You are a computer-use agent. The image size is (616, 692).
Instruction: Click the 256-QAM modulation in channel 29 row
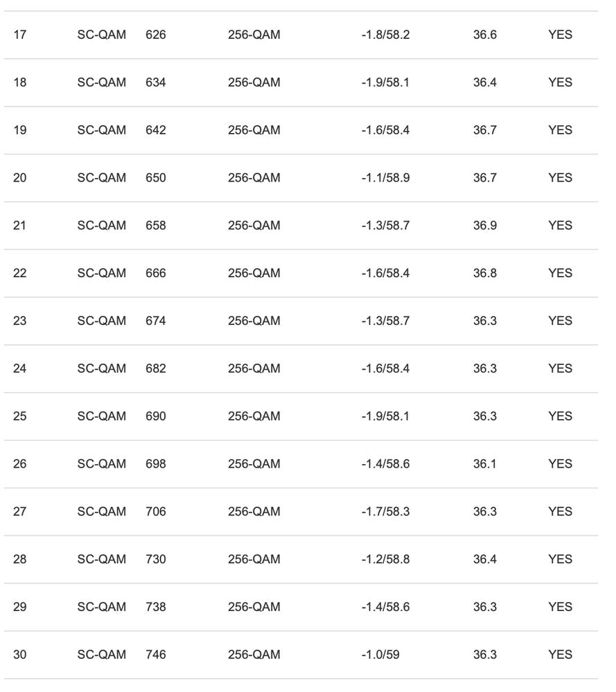click(254, 607)
